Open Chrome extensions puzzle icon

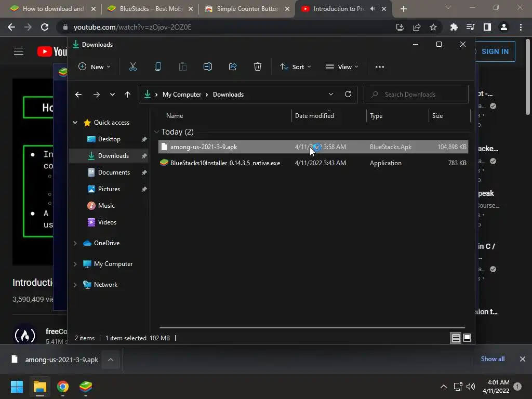point(454,27)
